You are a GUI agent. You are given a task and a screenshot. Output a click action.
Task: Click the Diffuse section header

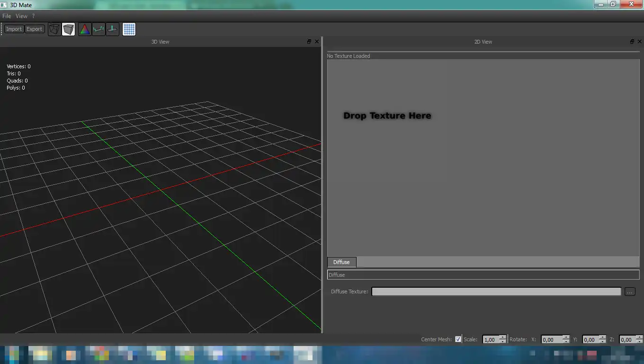483,275
